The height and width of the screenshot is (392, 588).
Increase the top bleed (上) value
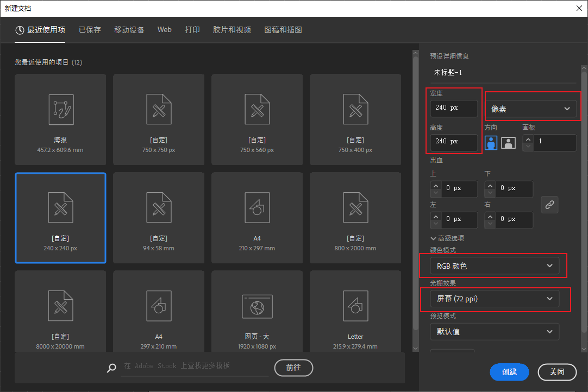(x=435, y=186)
